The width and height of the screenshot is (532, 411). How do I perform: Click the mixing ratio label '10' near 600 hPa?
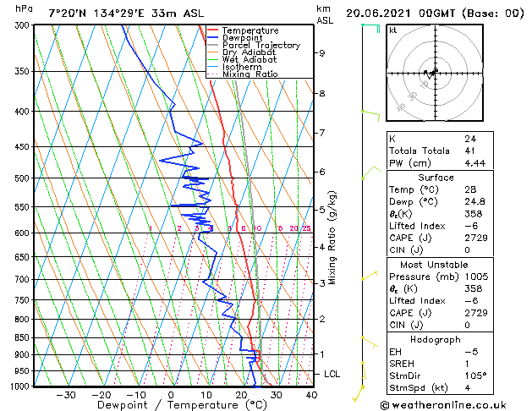257,228
